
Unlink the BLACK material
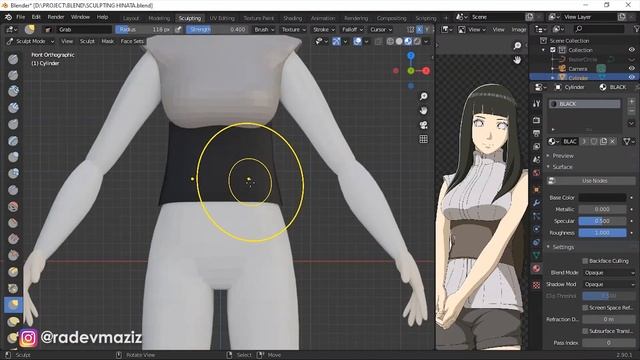click(613, 141)
